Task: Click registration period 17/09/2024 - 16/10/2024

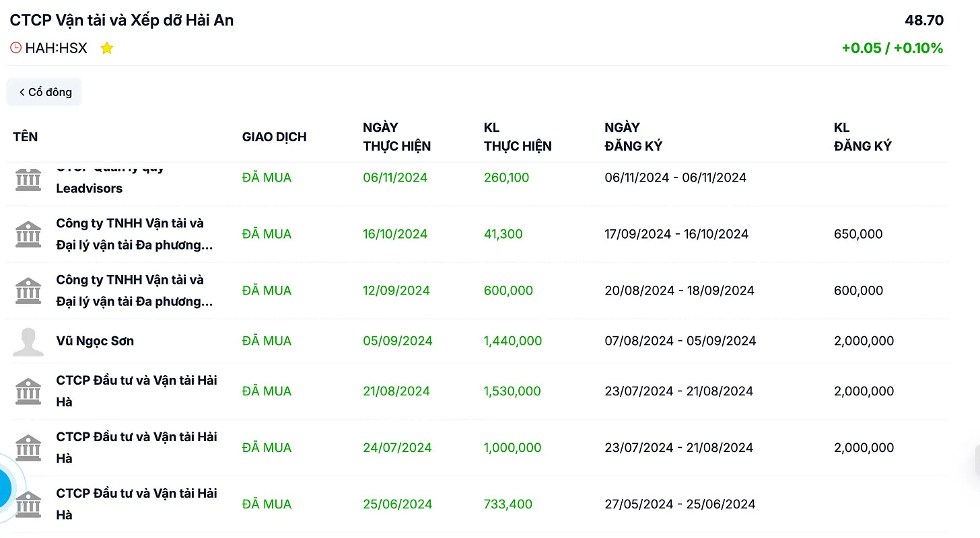Action: (676, 234)
